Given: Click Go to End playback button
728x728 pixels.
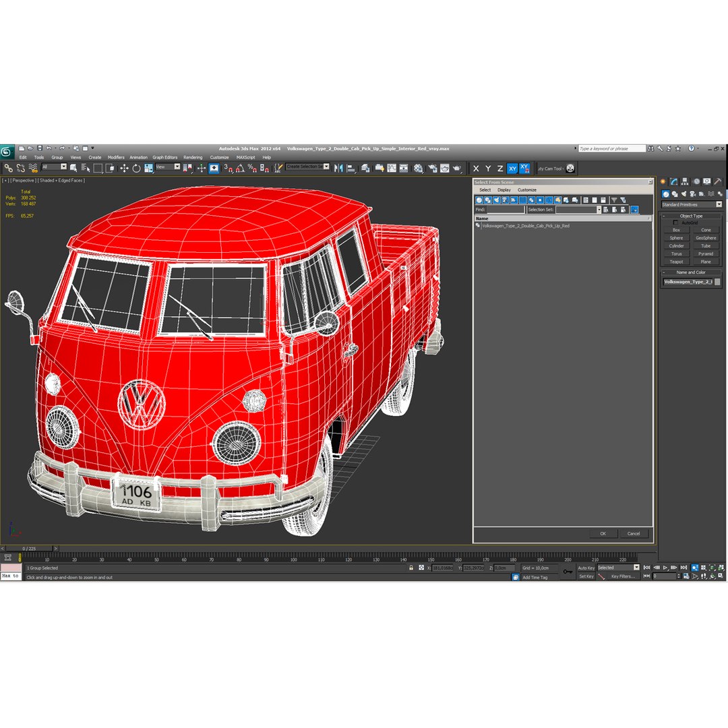Looking at the screenshot, I should (x=684, y=568).
